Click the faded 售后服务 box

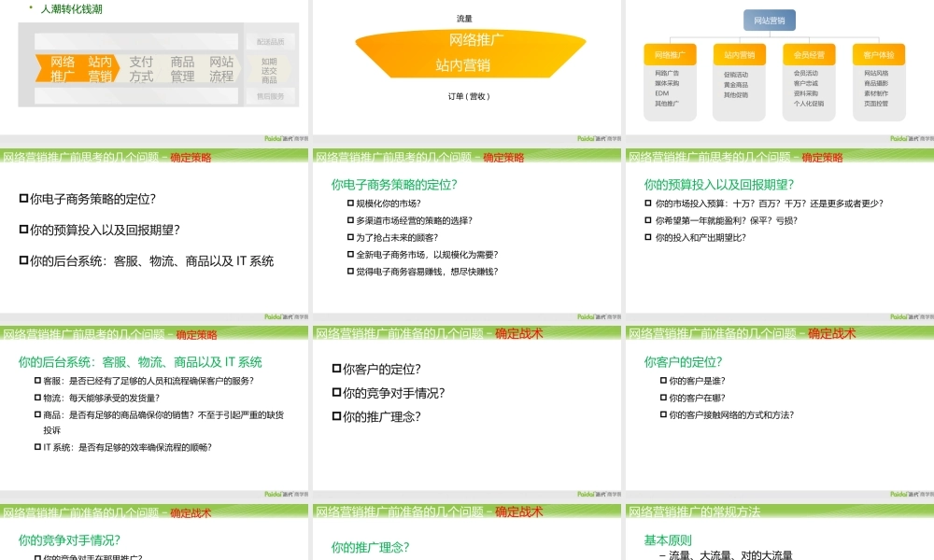click(x=270, y=95)
